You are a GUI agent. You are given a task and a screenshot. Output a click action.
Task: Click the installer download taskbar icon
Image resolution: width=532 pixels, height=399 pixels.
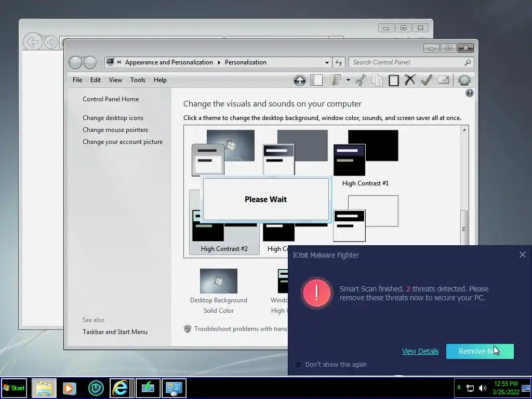(x=148, y=388)
